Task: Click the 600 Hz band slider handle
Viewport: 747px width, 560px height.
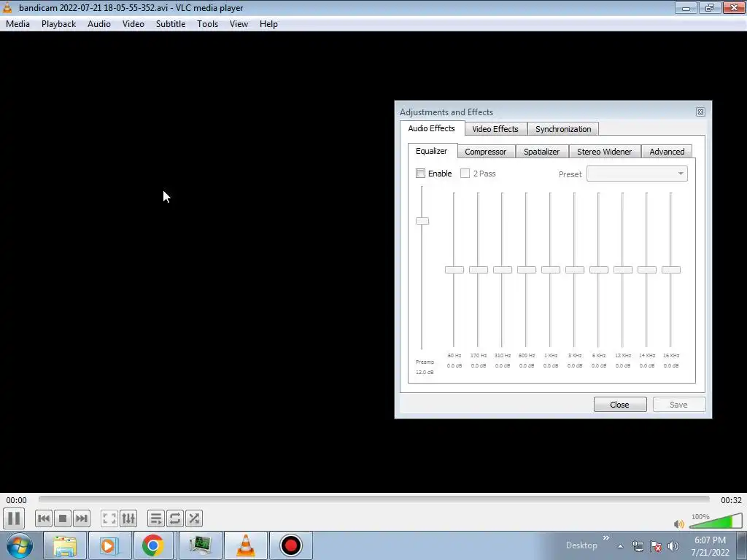Action: click(x=527, y=270)
